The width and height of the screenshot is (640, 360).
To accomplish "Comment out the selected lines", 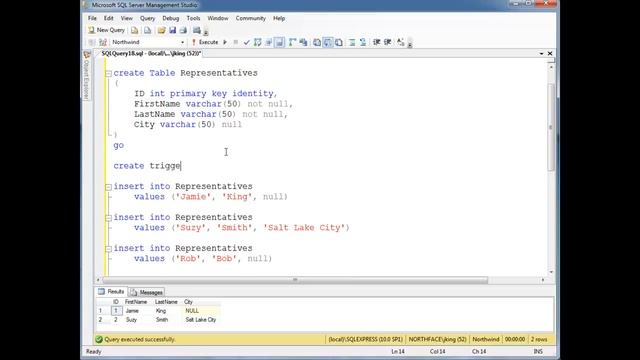I will (x=352, y=42).
